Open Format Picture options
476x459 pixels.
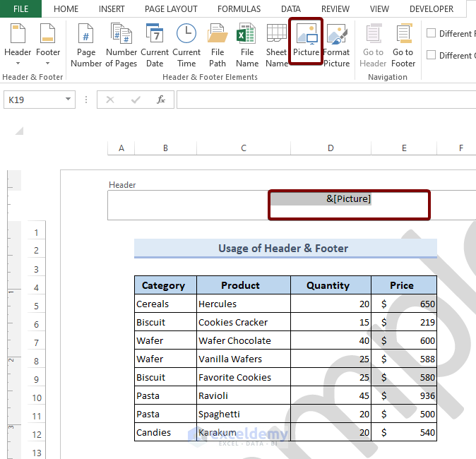(x=336, y=45)
